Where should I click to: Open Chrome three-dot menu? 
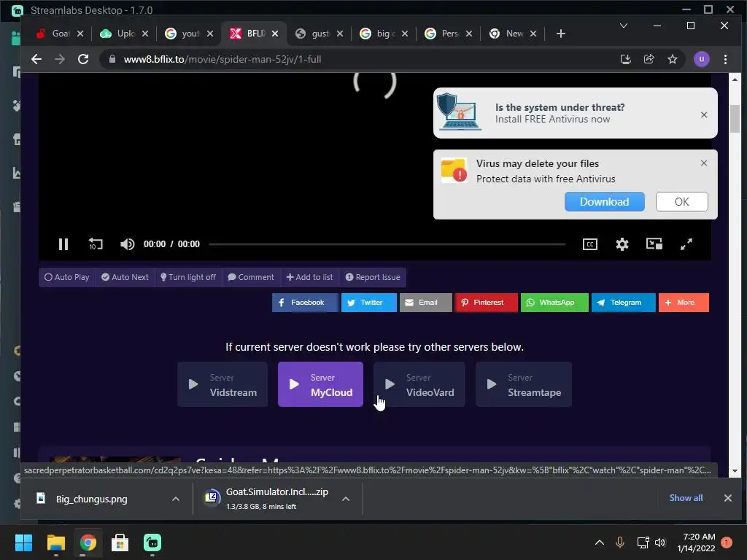pyautogui.click(x=725, y=59)
